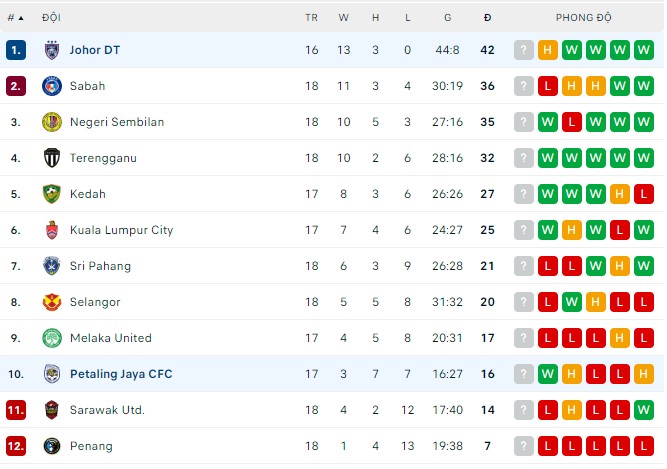Click the Terengganu team crest

pos(52,158)
